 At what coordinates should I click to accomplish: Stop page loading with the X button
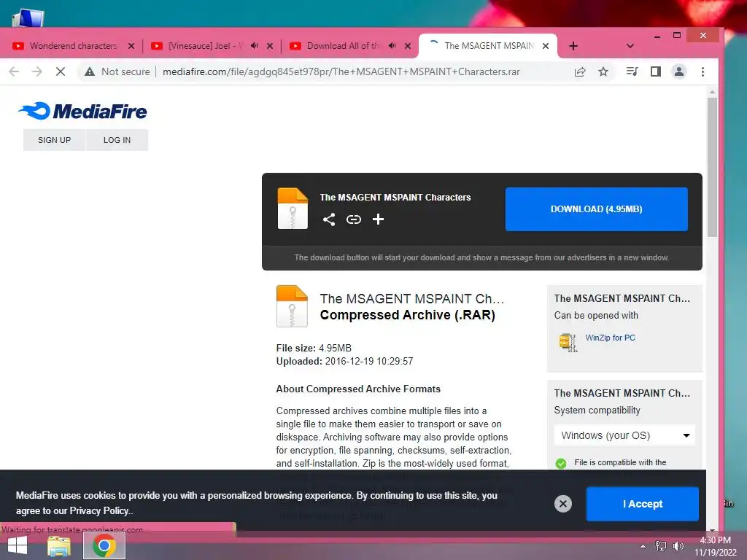[61, 71]
